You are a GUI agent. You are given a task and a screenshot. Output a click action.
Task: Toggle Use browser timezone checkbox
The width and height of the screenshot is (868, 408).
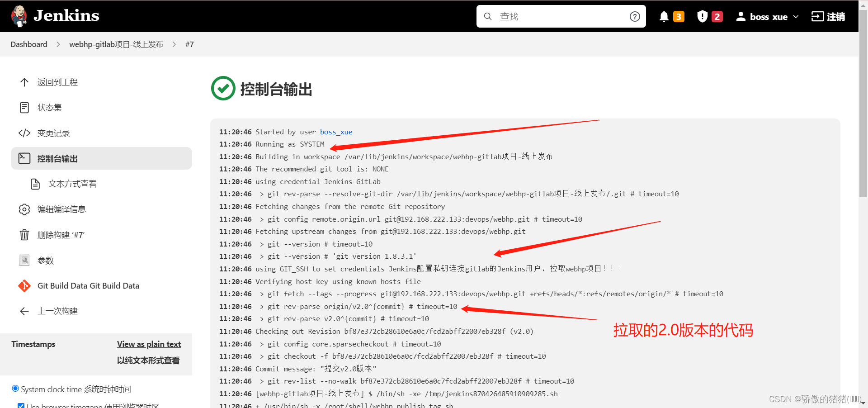pyautogui.click(x=21, y=406)
